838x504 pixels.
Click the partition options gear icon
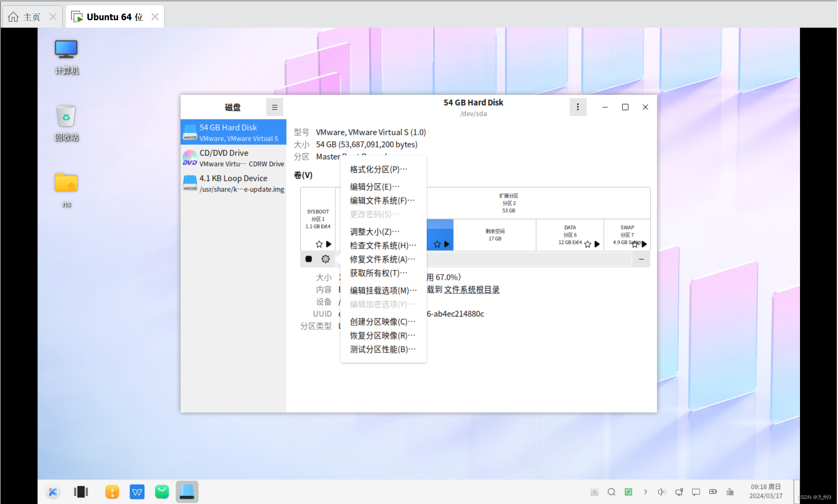click(325, 259)
